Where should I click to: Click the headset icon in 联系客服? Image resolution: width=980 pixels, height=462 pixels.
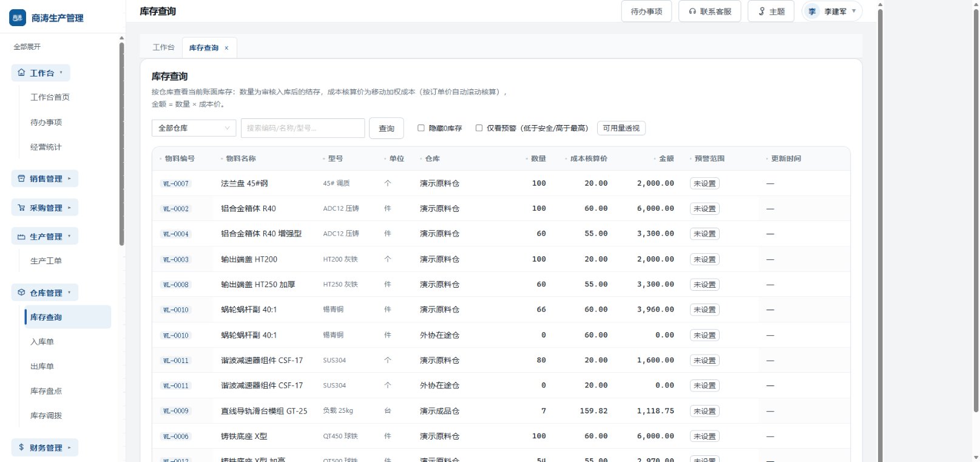(692, 12)
